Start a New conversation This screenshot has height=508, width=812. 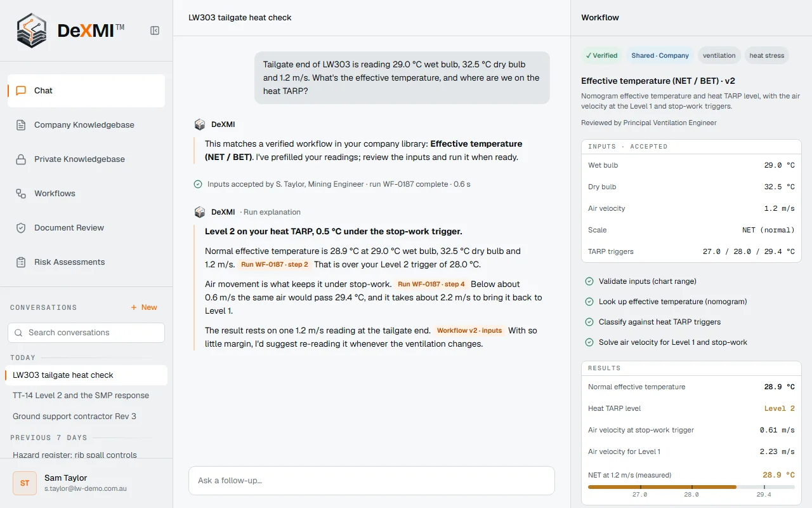pyautogui.click(x=144, y=307)
